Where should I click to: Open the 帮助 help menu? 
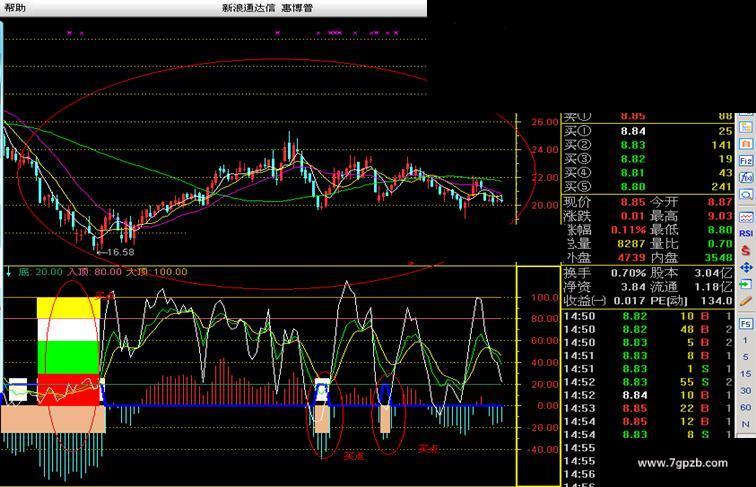pyautogui.click(x=15, y=8)
